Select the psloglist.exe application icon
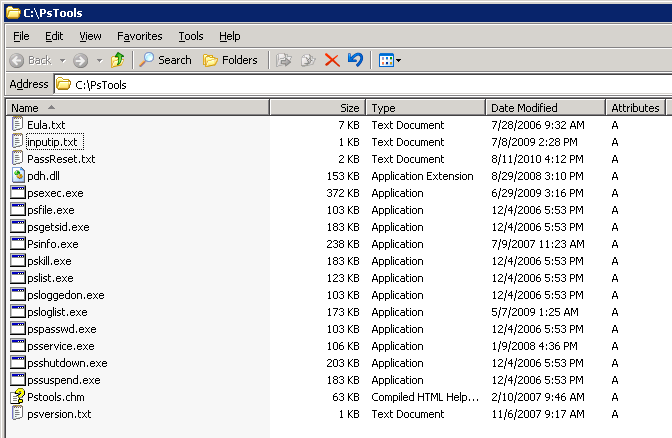 pos(18,311)
